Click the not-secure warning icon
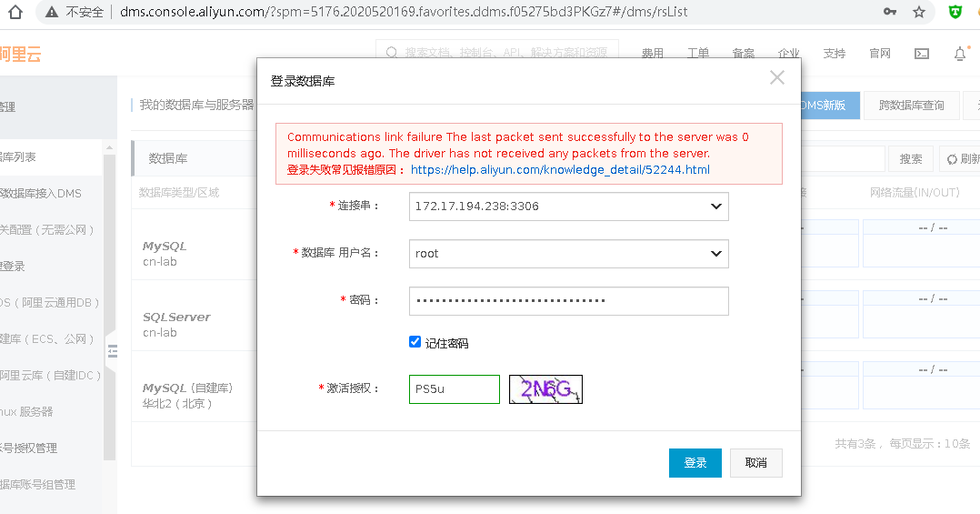Viewport: 980px width, 514px height. [53, 12]
